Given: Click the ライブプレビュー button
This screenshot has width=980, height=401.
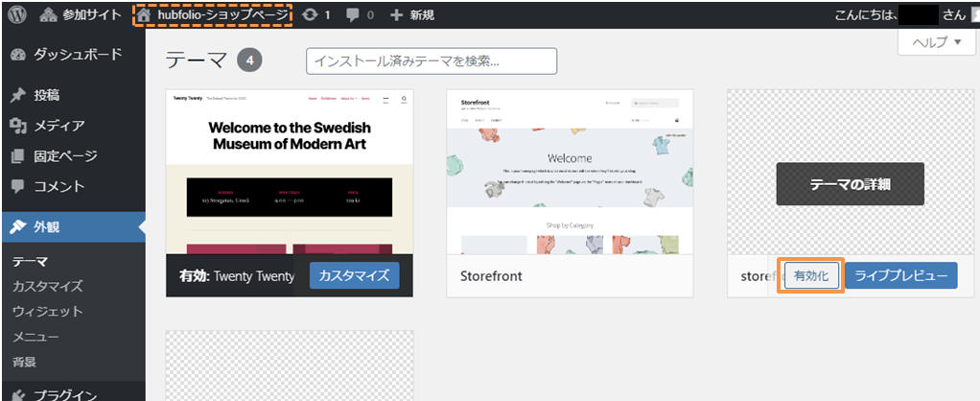Looking at the screenshot, I should tap(901, 276).
